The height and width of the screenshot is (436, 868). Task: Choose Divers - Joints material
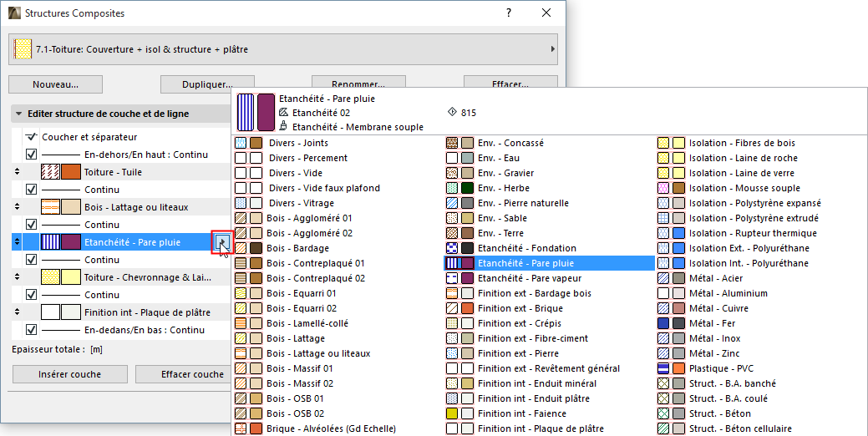(x=298, y=143)
